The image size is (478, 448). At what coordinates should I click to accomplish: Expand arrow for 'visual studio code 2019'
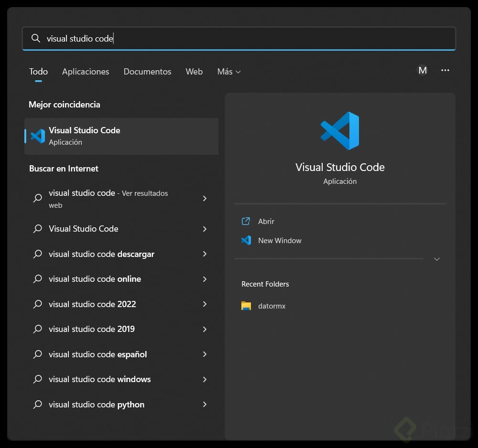click(x=205, y=329)
